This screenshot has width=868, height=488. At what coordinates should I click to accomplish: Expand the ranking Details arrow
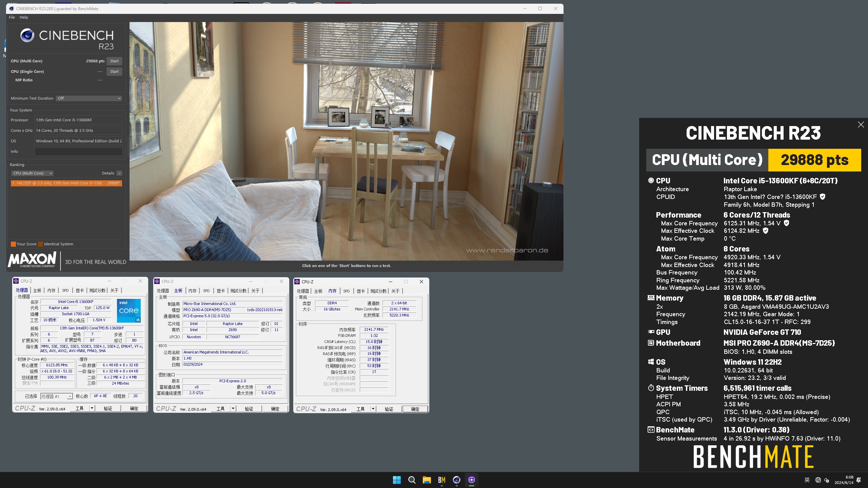coord(119,173)
